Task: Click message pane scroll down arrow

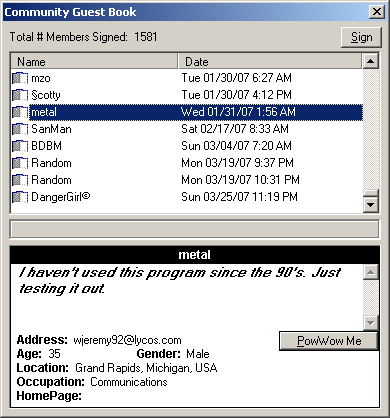Action: (371, 322)
